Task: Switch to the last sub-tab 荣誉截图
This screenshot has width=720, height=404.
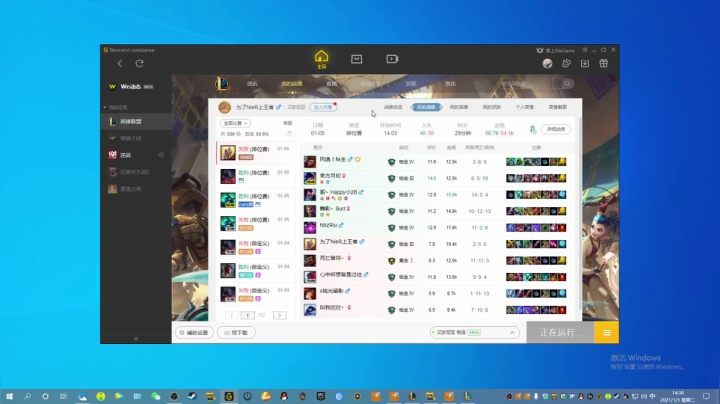Action: (x=557, y=107)
